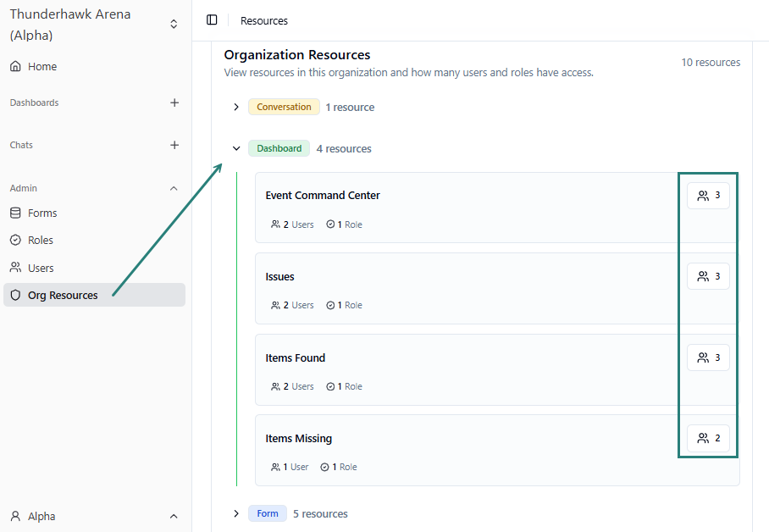
Task: Expand the Form resources section
Action: click(236, 513)
